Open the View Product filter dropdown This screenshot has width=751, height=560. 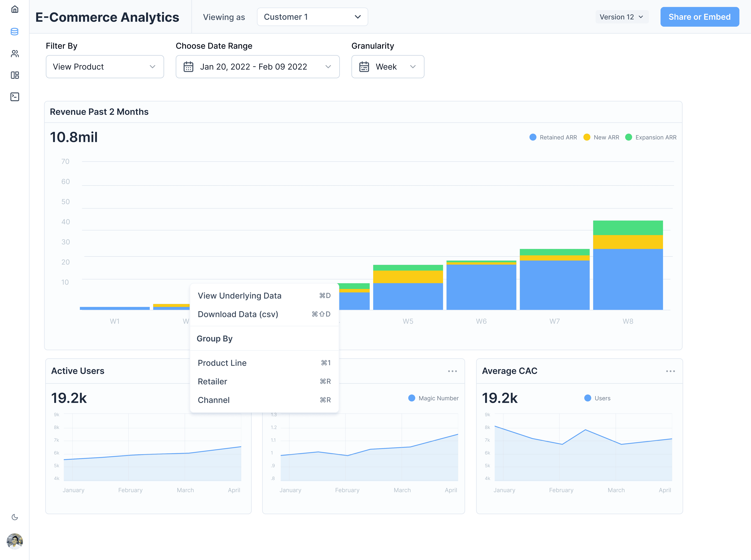click(105, 67)
